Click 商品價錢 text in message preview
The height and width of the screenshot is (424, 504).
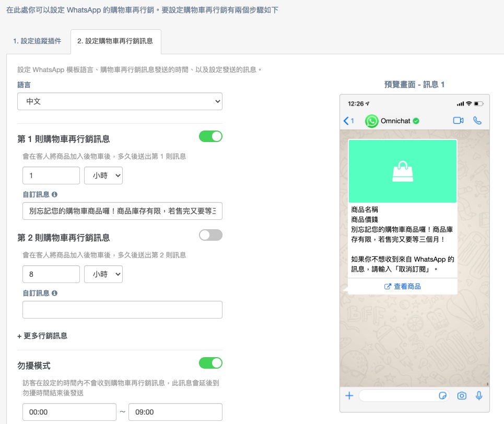(365, 219)
